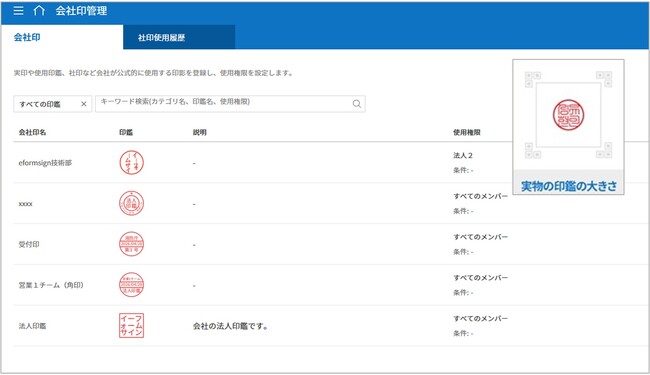Click the 受付印 stamp image
Viewport: 650px width, 375px height.
point(131,244)
